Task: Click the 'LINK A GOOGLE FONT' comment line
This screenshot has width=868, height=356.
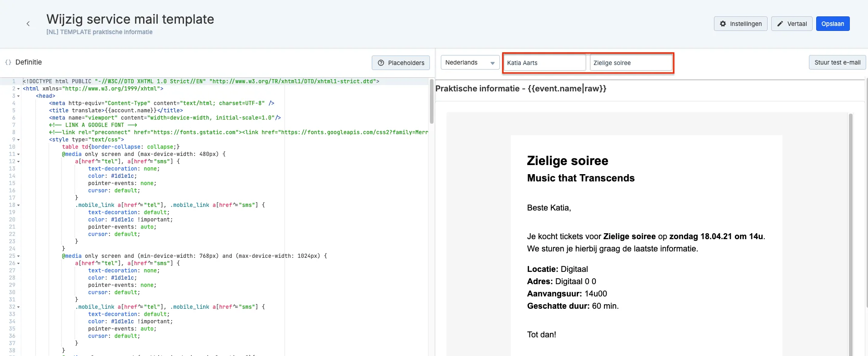Action: click(x=93, y=125)
